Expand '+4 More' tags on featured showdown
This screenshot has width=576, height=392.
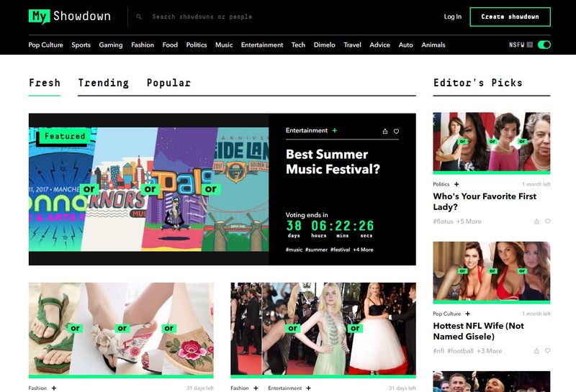tap(363, 250)
